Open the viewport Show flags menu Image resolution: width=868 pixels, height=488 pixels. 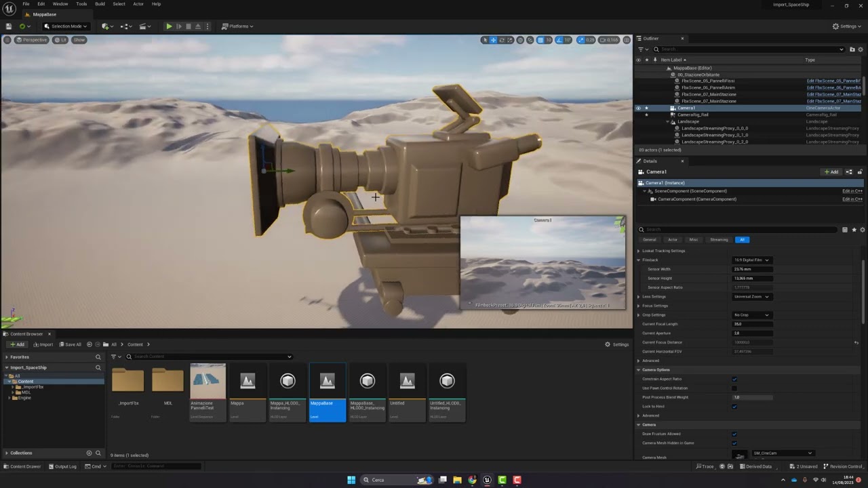point(79,40)
